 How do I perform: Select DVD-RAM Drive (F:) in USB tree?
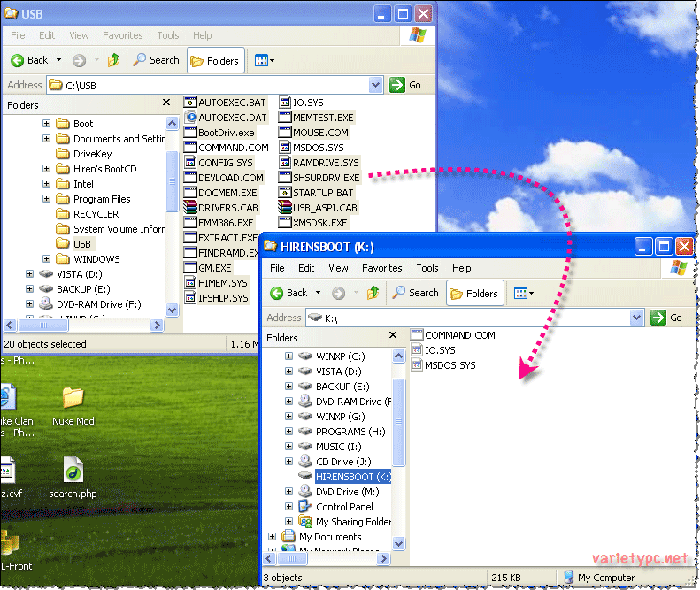click(x=89, y=304)
